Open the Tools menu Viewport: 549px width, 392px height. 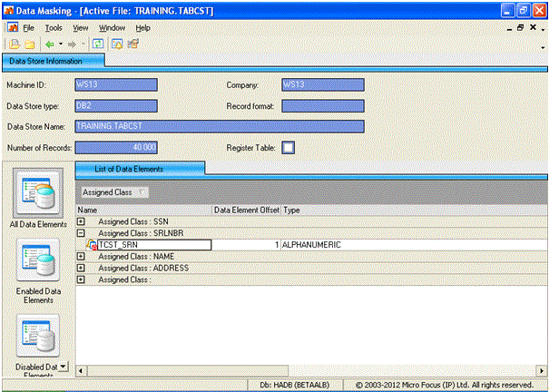click(54, 28)
